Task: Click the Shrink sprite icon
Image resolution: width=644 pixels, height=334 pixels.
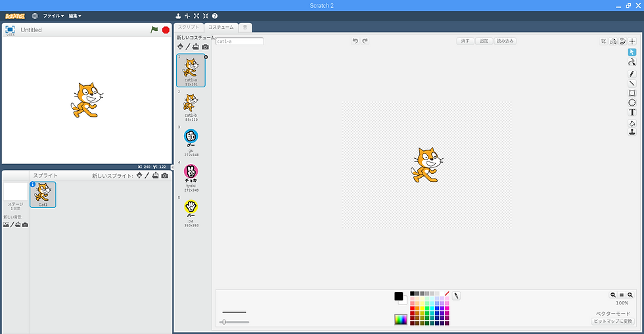Action: tap(205, 16)
